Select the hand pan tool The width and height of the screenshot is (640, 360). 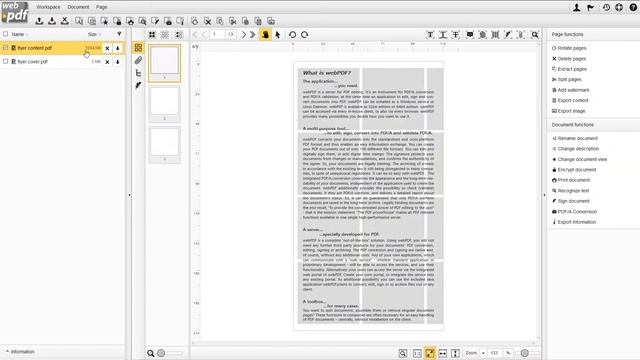point(265,35)
